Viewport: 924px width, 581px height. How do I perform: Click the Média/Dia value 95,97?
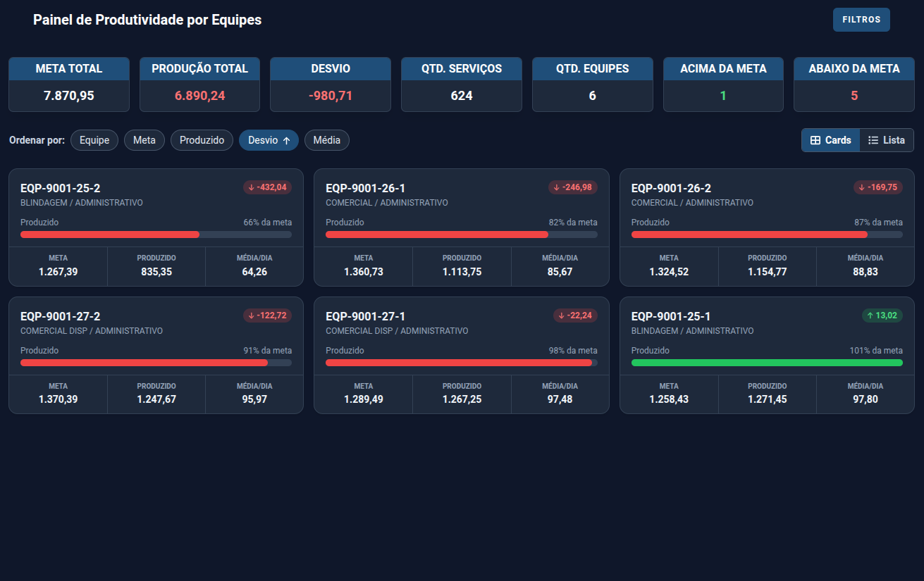pyautogui.click(x=254, y=399)
